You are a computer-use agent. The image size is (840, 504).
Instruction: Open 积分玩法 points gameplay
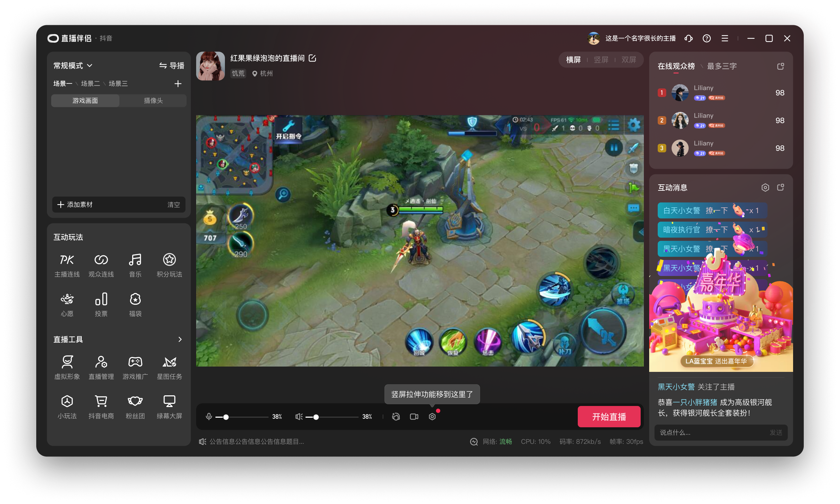[169, 265]
